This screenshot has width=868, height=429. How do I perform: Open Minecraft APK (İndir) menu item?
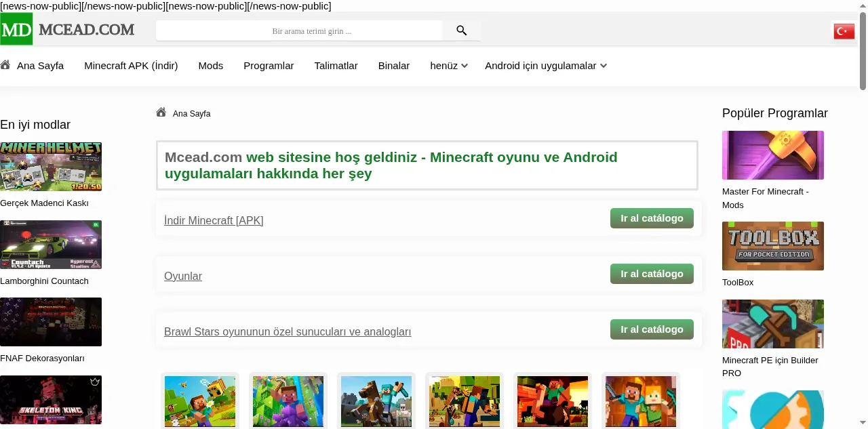point(131,66)
